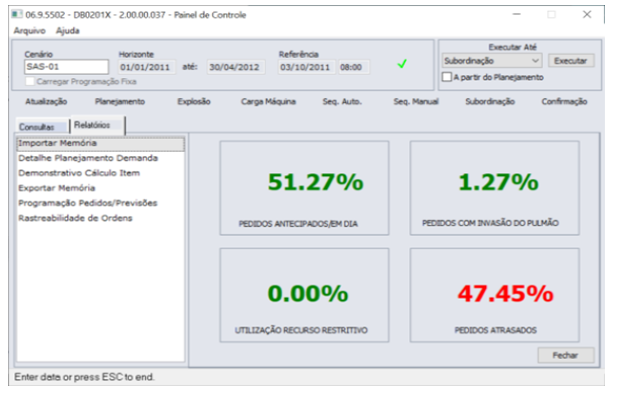Screen dimensions: 617x394
Task: Click the 0.00% Utilização Recurso Restritivo indicator
Action: [x=304, y=295]
